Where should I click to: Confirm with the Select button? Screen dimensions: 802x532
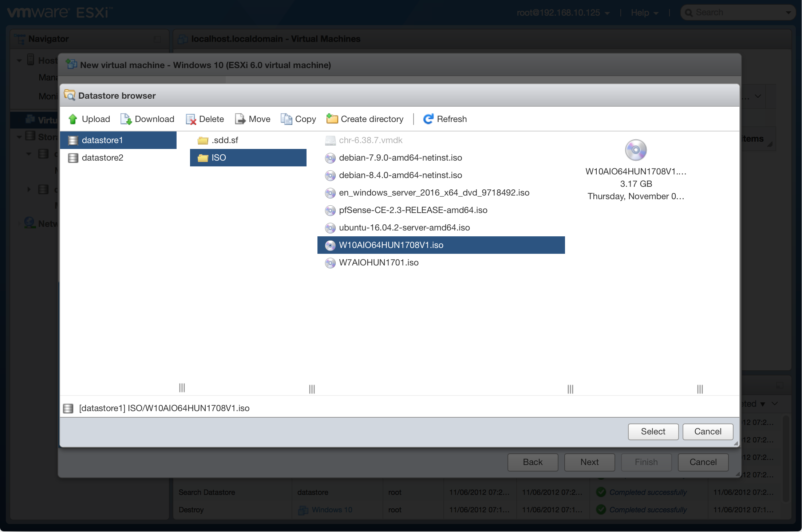653,431
